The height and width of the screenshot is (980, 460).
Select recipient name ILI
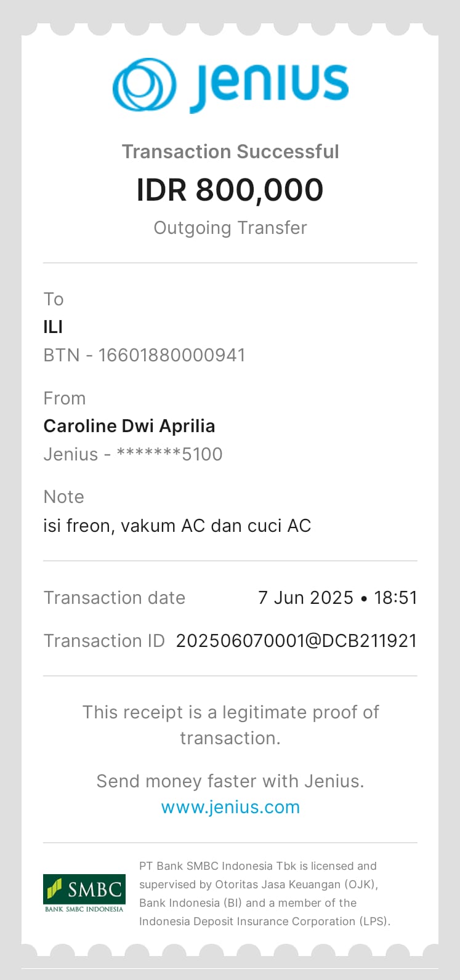pos(53,327)
